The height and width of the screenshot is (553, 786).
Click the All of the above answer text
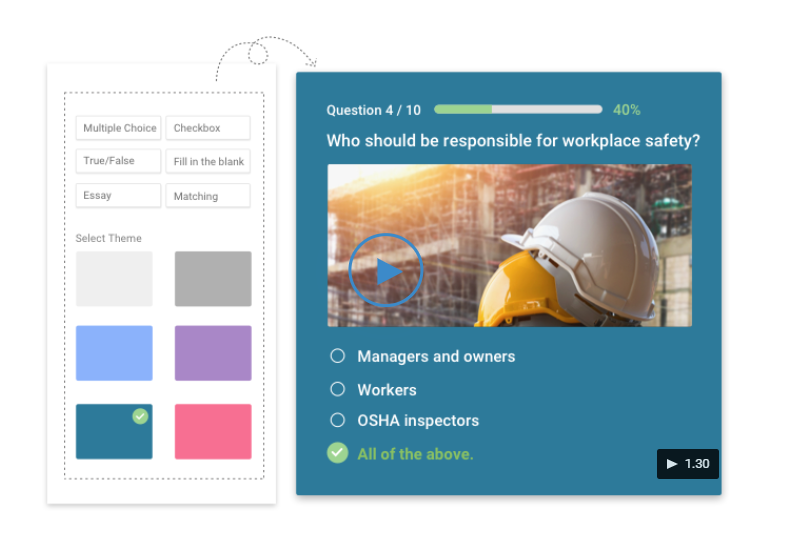[415, 454]
